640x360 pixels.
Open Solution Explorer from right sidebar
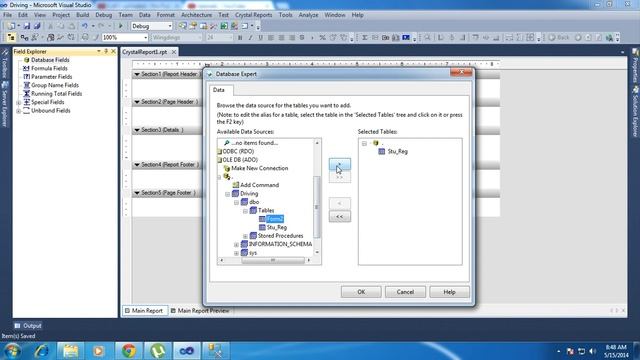[x=635, y=112]
